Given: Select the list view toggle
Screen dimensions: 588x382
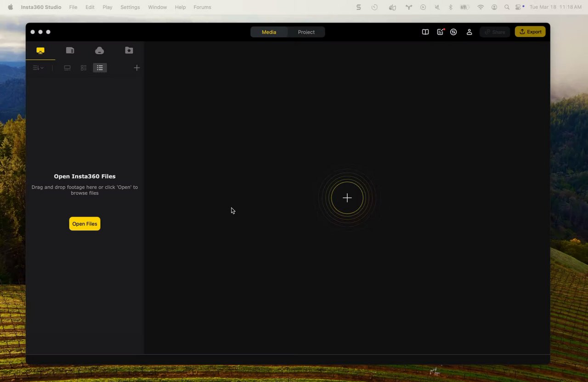Looking at the screenshot, I should click(100, 68).
